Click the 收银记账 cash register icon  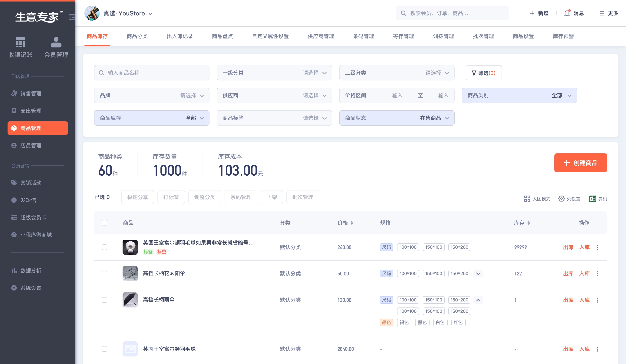click(20, 42)
